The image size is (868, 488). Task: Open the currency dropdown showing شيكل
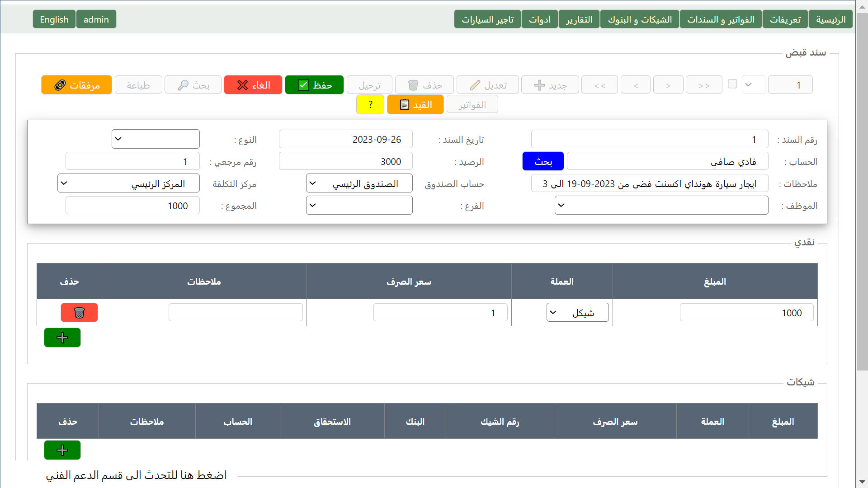point(577,313)
